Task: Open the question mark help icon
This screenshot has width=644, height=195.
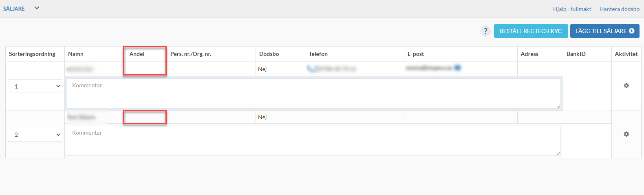Action: coord(485,31)
